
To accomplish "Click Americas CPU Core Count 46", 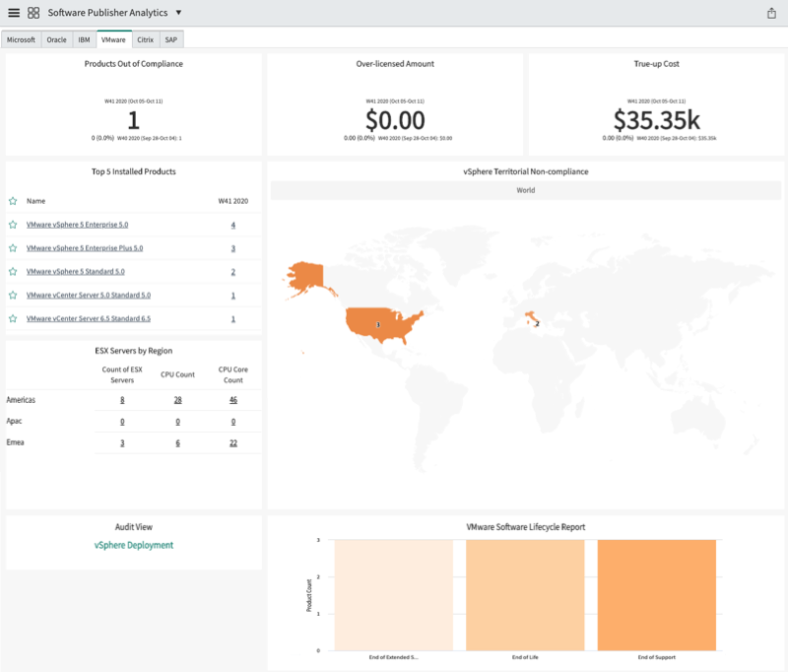I will point(233,400).
